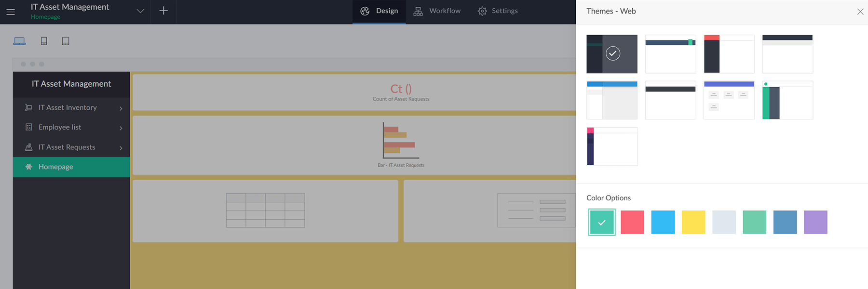Click the Homepage sidebar icon
This screenshot has width=868, height=289.
pyautogui.click(x=29, y=167)
